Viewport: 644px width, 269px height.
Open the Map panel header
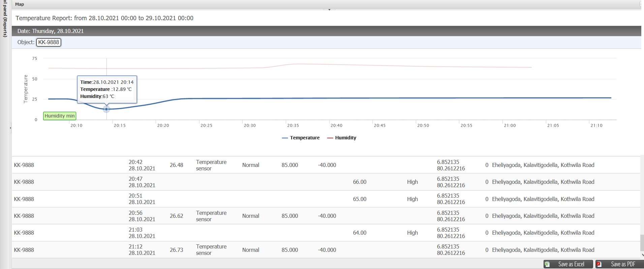[20, 4]
